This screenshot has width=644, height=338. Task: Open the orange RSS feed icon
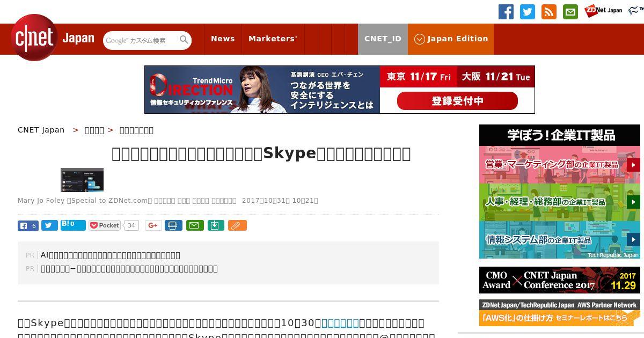[549, 12]
